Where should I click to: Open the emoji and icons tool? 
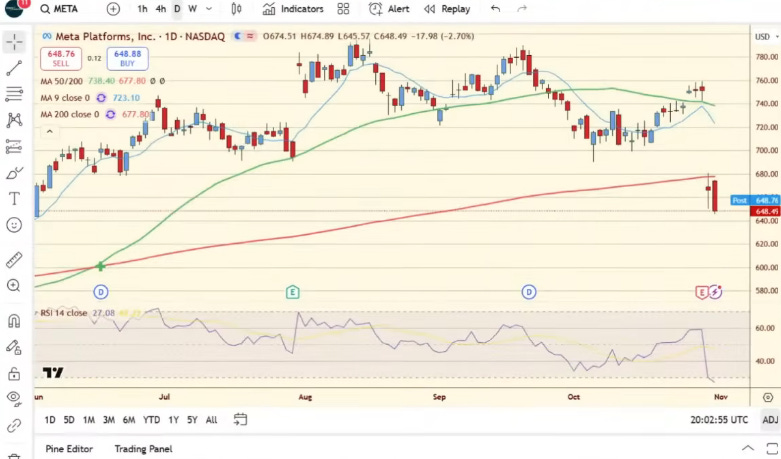14,225
